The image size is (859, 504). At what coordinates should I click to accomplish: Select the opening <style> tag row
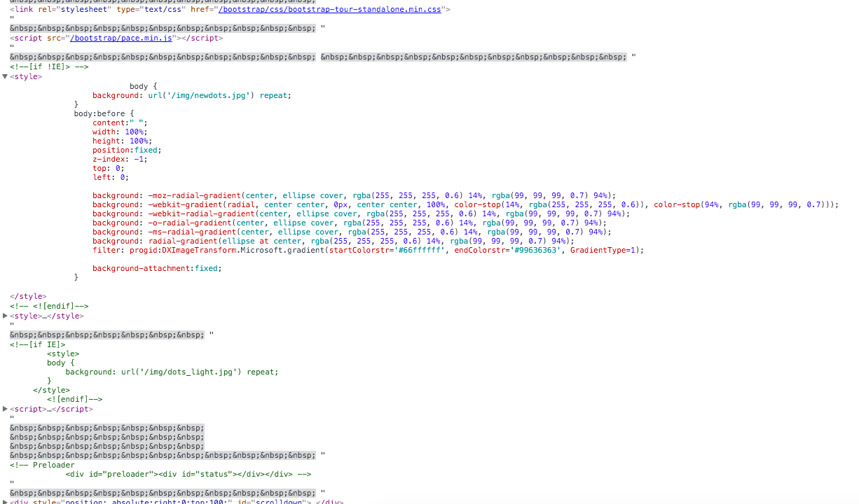pyautogui.click(x=25, y=76)
